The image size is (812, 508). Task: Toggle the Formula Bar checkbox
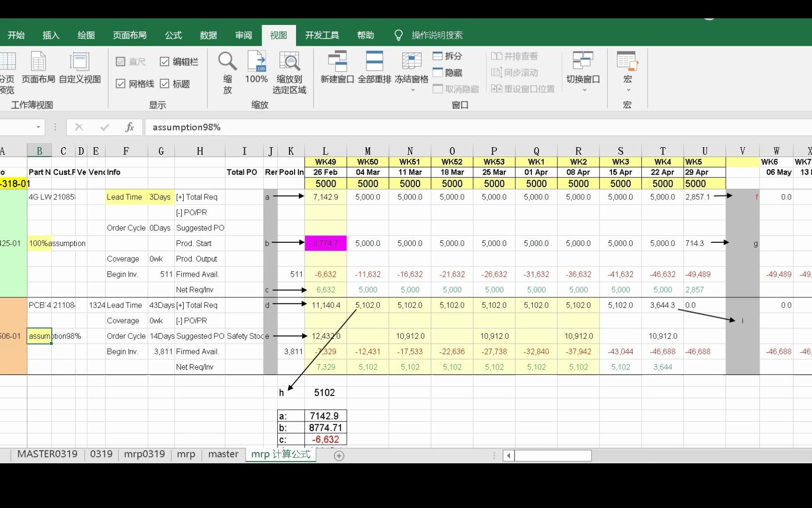[x=164, y=62]
